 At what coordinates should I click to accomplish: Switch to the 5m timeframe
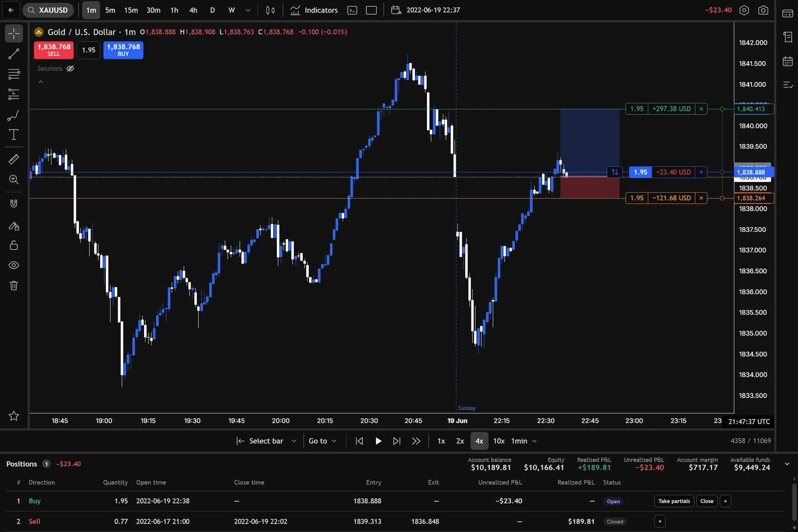coord(110,10)
